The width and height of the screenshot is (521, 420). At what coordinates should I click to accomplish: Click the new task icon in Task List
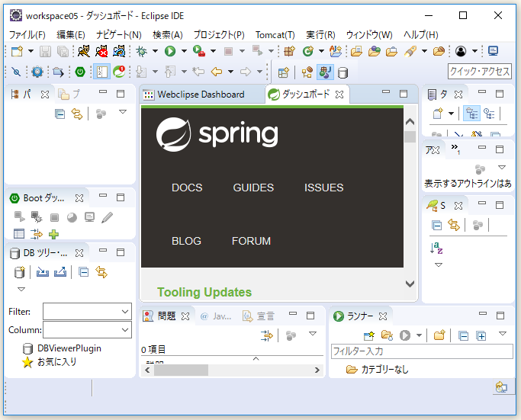pos(439,114)
